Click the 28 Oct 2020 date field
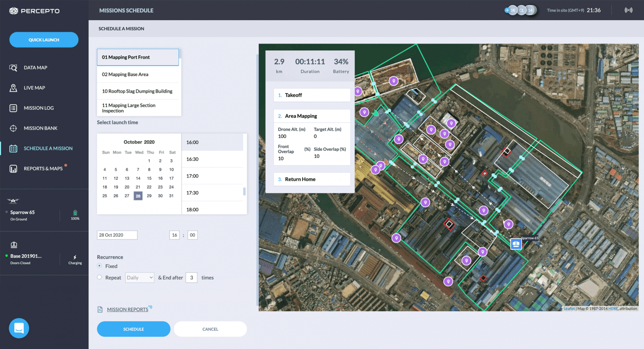 click(x=117, y=235)
